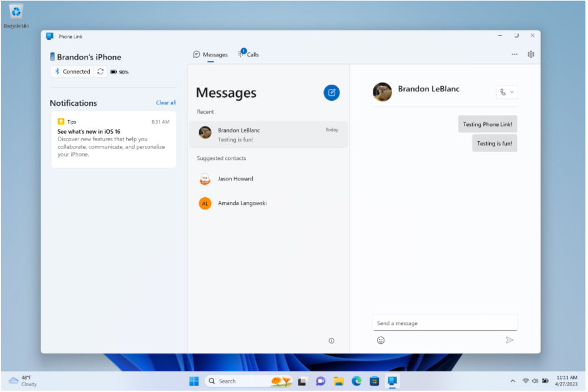The width and height of the screenshot is (588, 392).
Task: Click the info icon below the messages list
Action: (332, 342)
